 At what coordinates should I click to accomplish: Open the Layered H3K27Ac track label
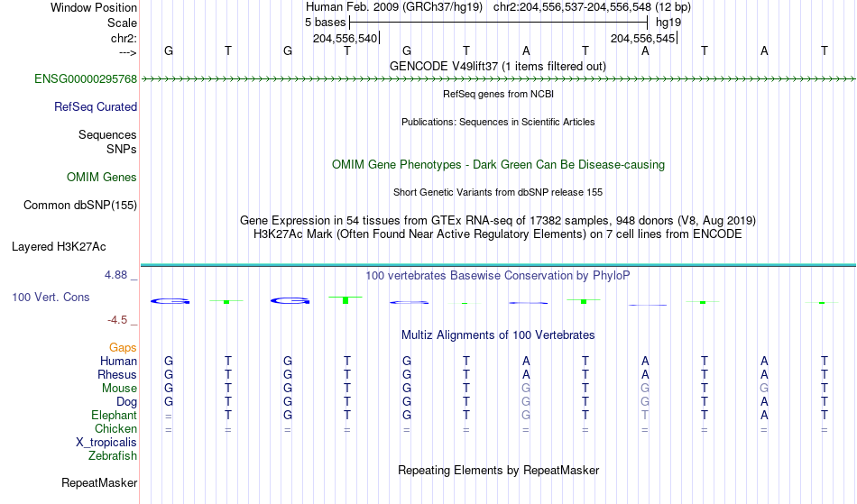pyautogui.click(x=59, y=247)
